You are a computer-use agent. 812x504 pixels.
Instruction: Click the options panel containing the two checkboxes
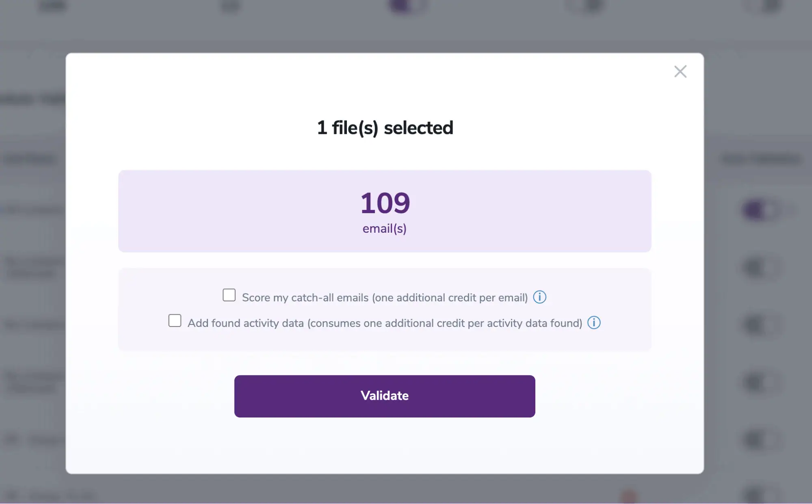click(384, 309)
